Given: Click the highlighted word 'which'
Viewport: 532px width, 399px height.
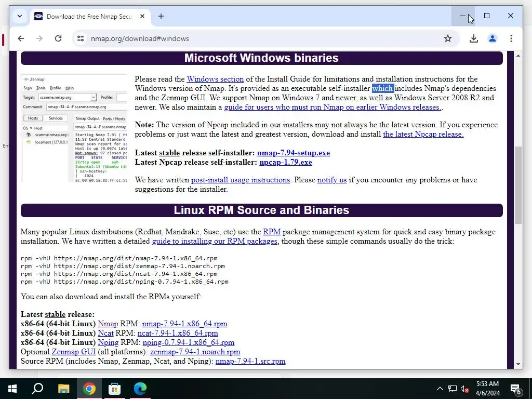Looking at the screenshot, I should pos(383,88).
